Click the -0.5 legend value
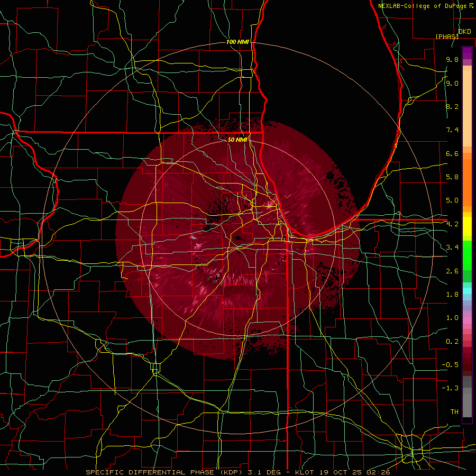The height and width of the screenshot is (476, 476). coord(450,365)
